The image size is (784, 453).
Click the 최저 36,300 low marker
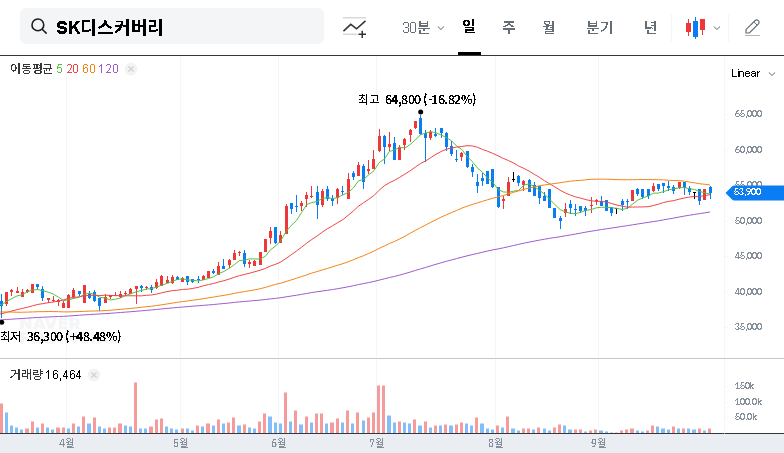(60, 337)
